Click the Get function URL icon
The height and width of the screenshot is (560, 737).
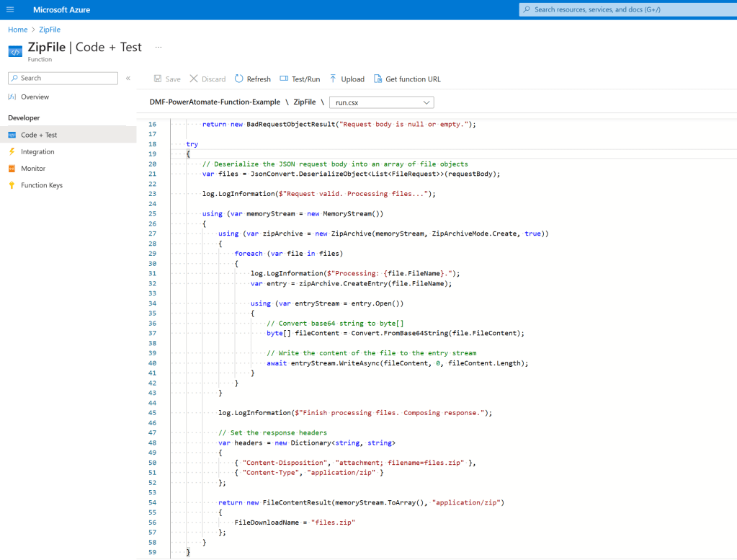click(378, 79)
